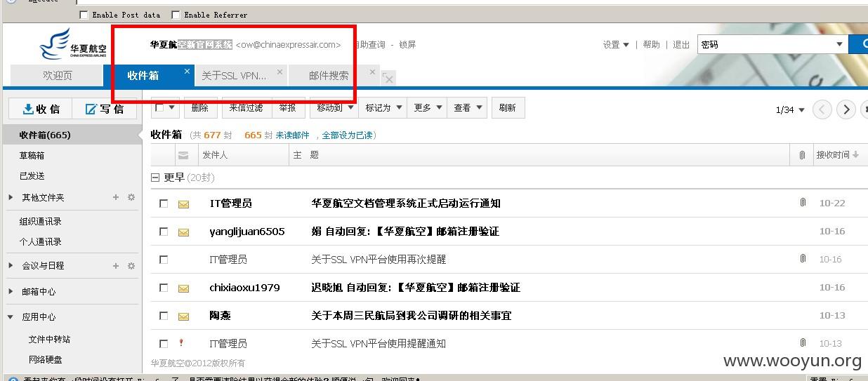Click the 未读邮件 link

coord(292,135)
